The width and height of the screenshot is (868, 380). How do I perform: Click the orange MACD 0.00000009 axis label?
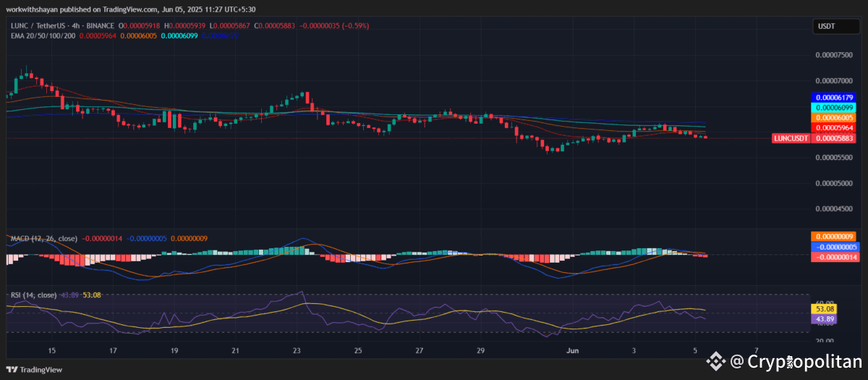pyautogui.click(x=834, y=236)
